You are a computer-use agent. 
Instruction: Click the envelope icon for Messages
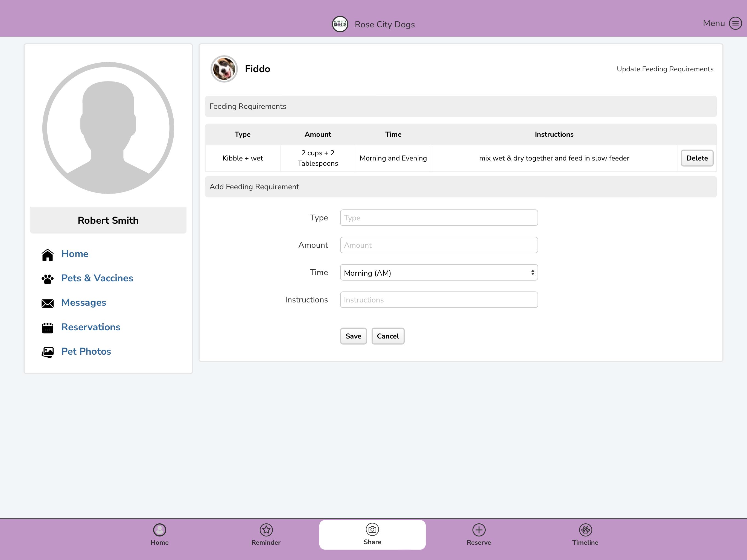pos(48,303)
